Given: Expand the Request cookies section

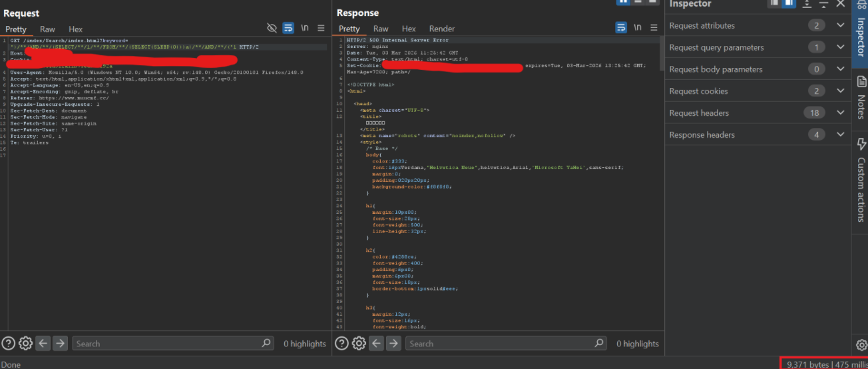Looking at the screenshot, I should coord(840,91).
